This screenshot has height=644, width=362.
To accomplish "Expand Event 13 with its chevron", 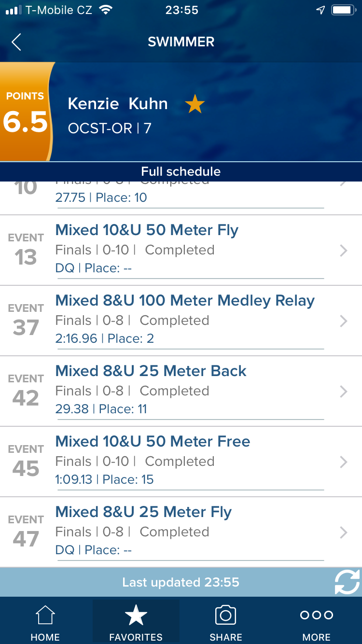I will click(x=344, y=250).
